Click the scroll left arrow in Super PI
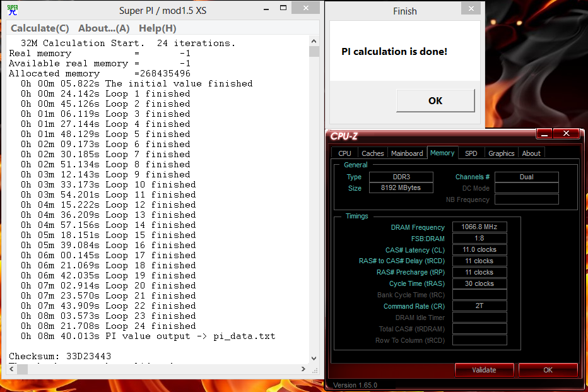 [11, 369]
